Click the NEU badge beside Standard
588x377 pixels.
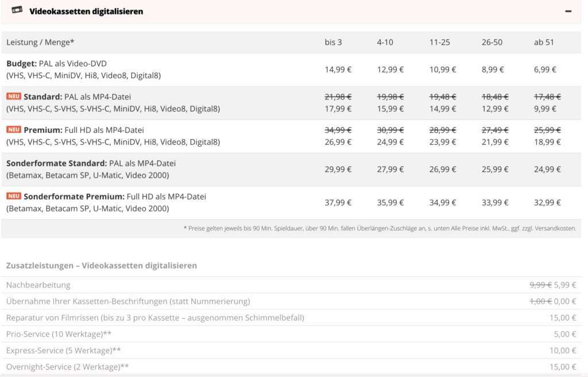coord(14,97)
